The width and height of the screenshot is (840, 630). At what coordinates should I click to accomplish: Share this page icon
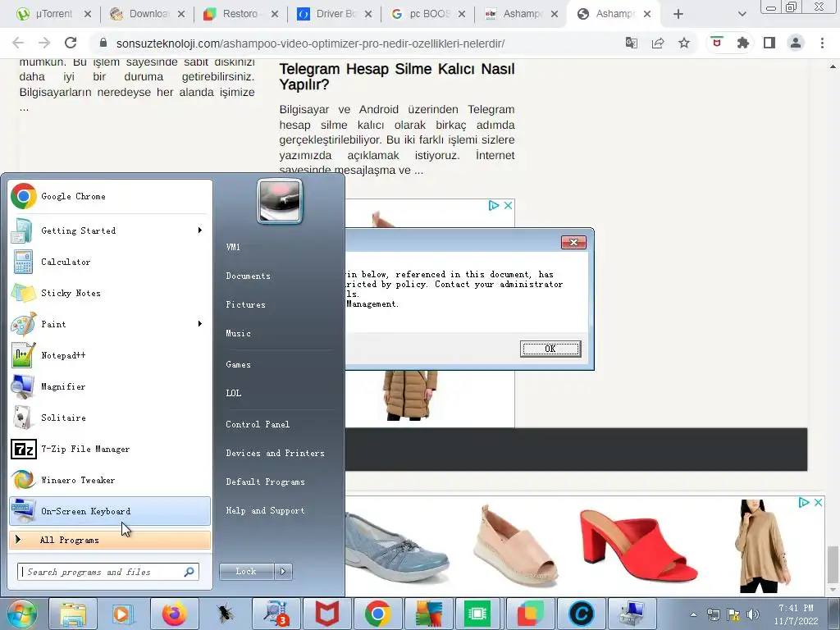click(658, 43)
